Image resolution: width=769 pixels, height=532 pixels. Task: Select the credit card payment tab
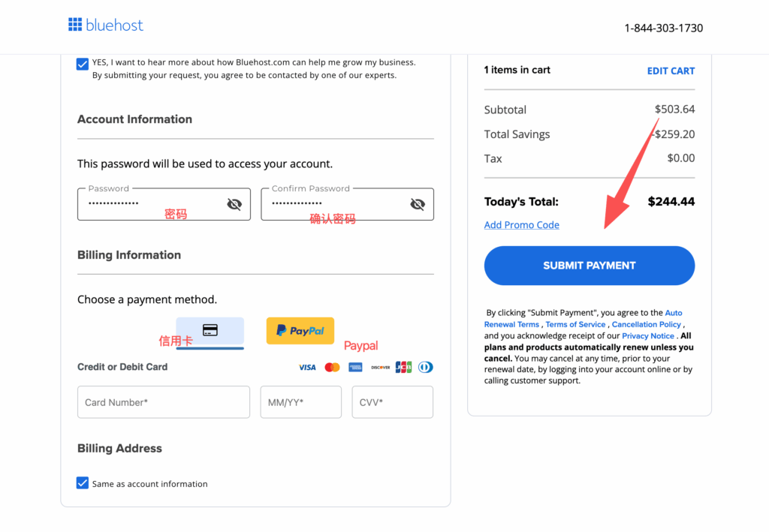(x=210, y=330)
